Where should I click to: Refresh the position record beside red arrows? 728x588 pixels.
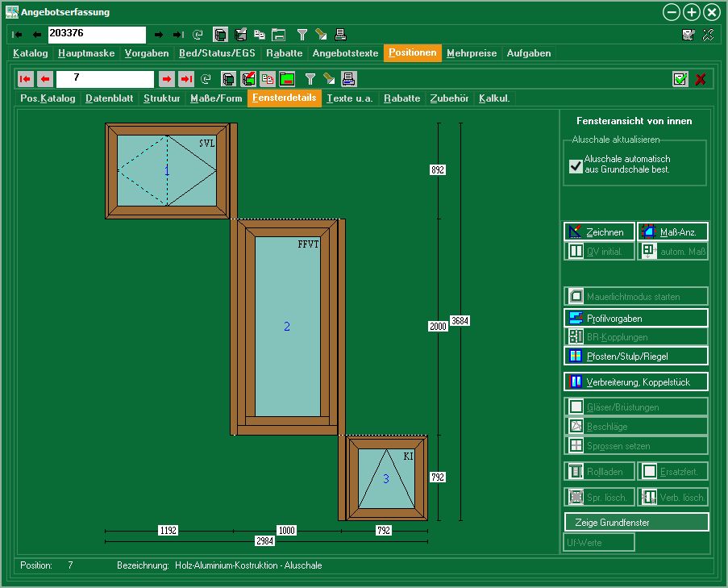click(206, 79)
